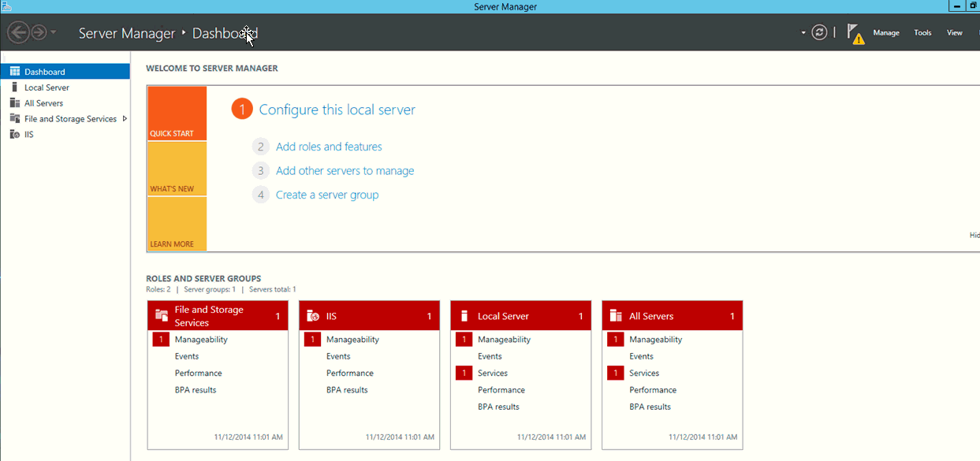
Task: Click the Server Manager breadcrumb text
Action: point(127,33)
